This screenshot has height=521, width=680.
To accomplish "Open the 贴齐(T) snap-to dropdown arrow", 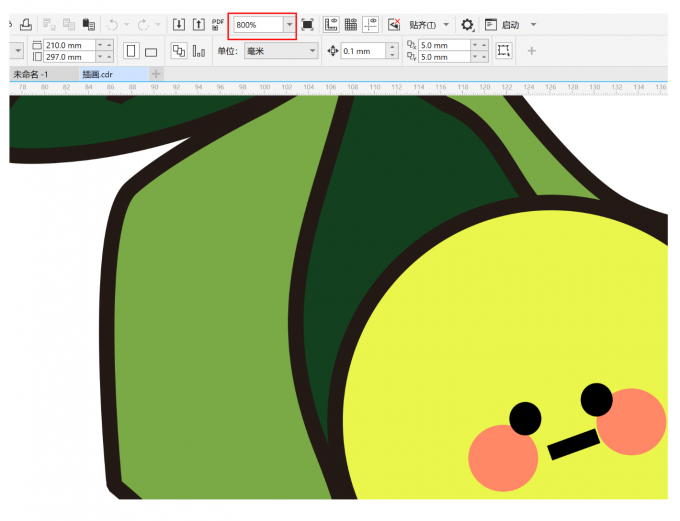I will pyautogui.click(x=446, y=25).
